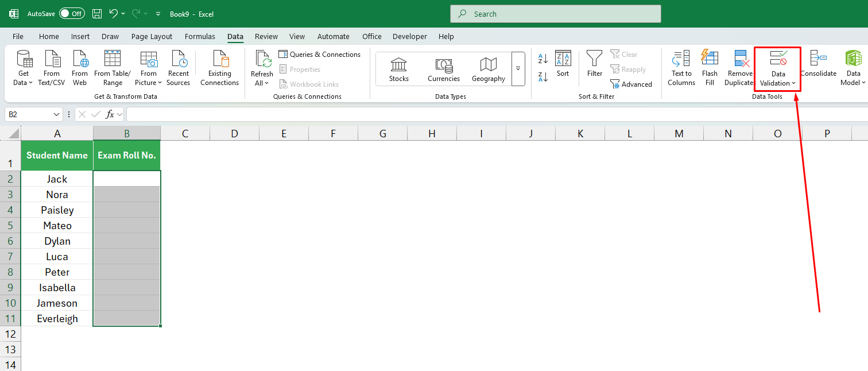Click From Text/CSV import icon

(52, 59)
